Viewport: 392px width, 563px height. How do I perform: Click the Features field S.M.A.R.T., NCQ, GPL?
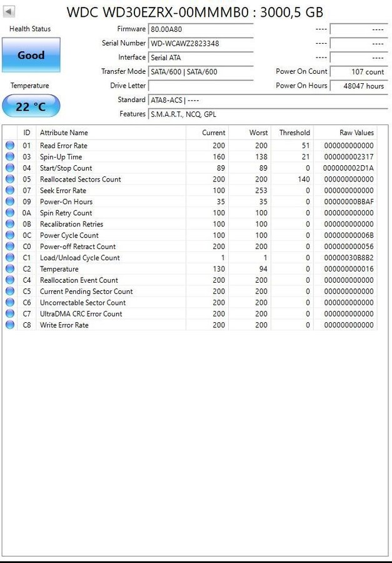268,114
